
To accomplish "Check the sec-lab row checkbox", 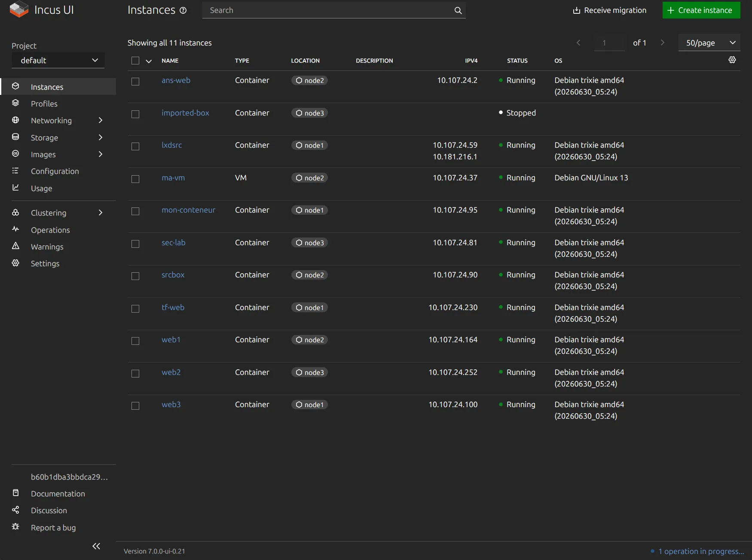I will (x=135, y=244).
